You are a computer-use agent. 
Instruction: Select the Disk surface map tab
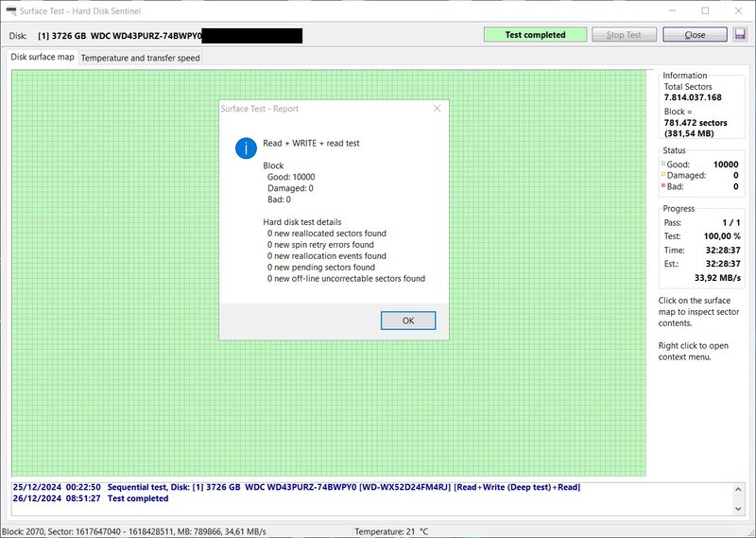[x=43, y=57]
